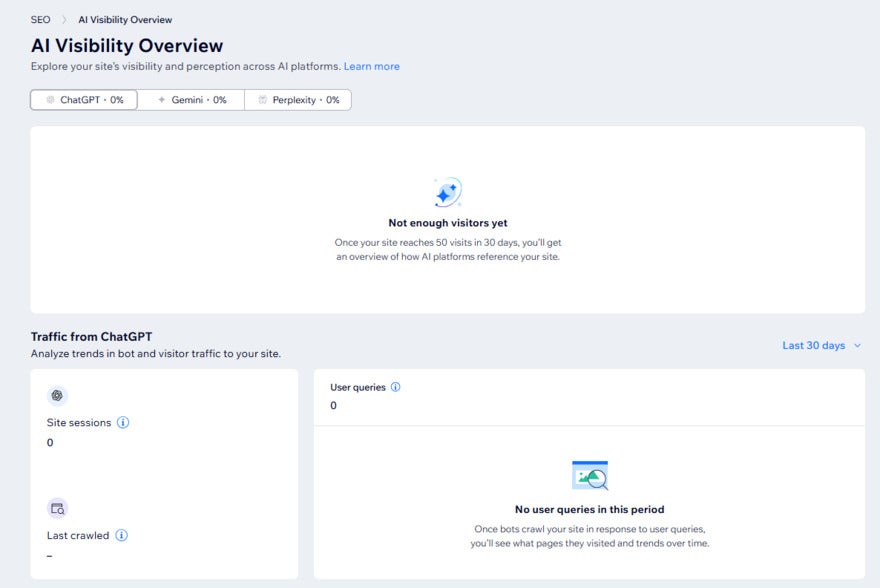
Task: Open the Learn more link
Action: click(371, 67)
